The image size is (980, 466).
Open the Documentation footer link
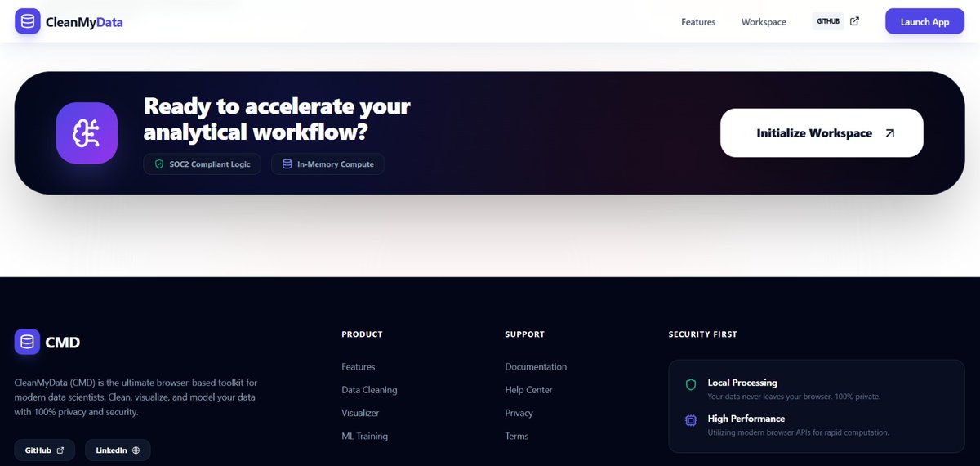coord(536,367)
